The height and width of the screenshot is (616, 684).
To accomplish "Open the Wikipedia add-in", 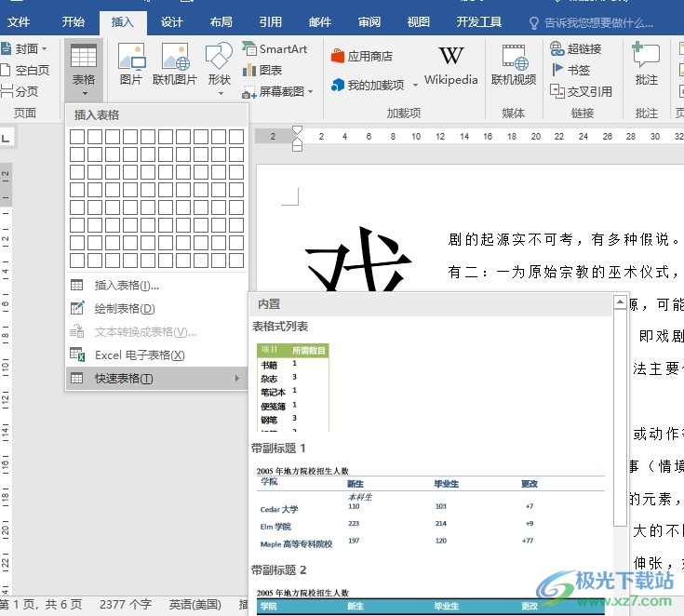I will [451, 65].
